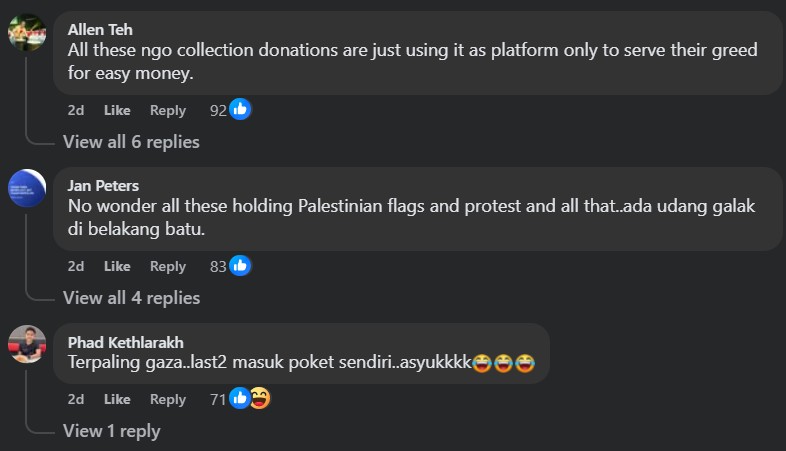Open like reaction icon on Allen Teh's comment
The width and height of the screenshot is (786, 451).
click(x=240, y=110)
